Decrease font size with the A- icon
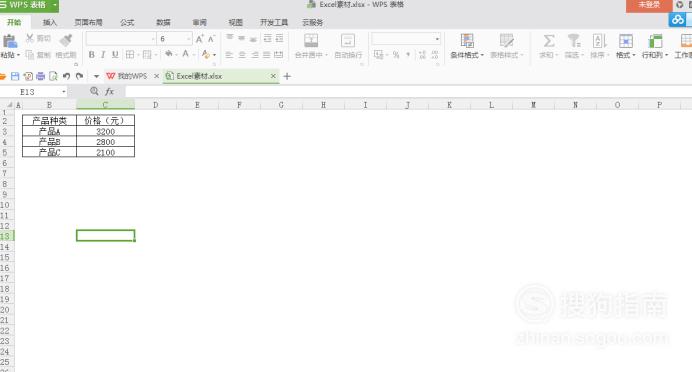 click(x=211, y=39)
